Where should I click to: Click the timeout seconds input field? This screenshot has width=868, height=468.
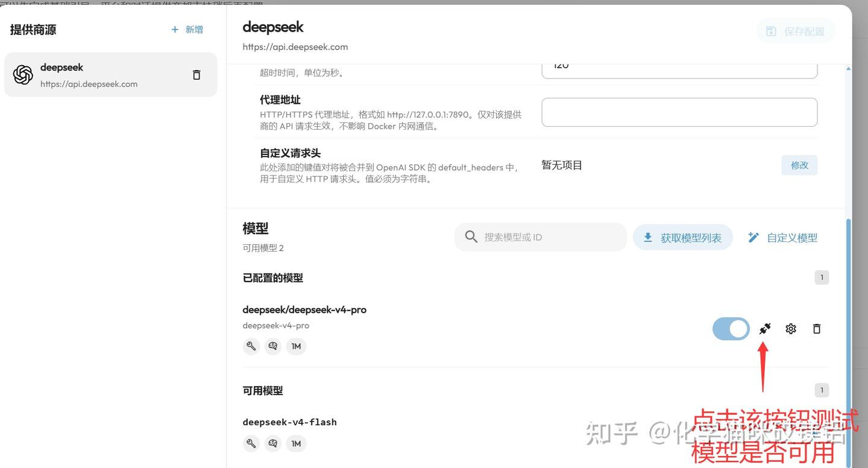pos(679,70)
